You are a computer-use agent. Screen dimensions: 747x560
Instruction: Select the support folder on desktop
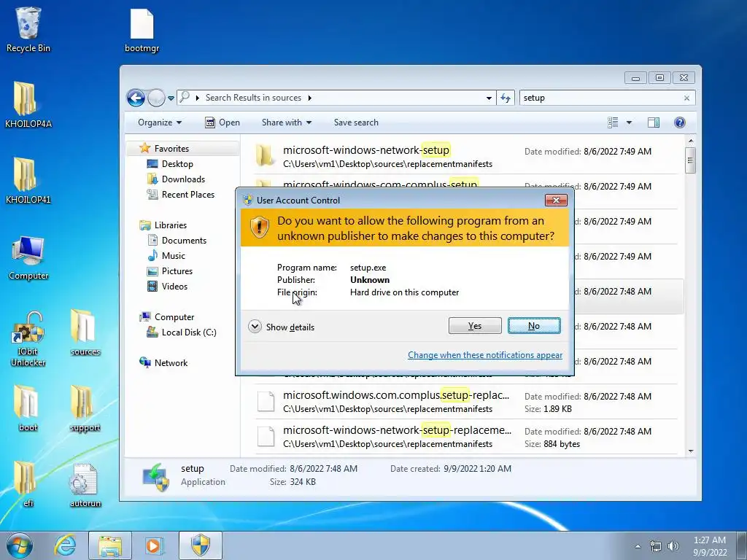[85, 408]
